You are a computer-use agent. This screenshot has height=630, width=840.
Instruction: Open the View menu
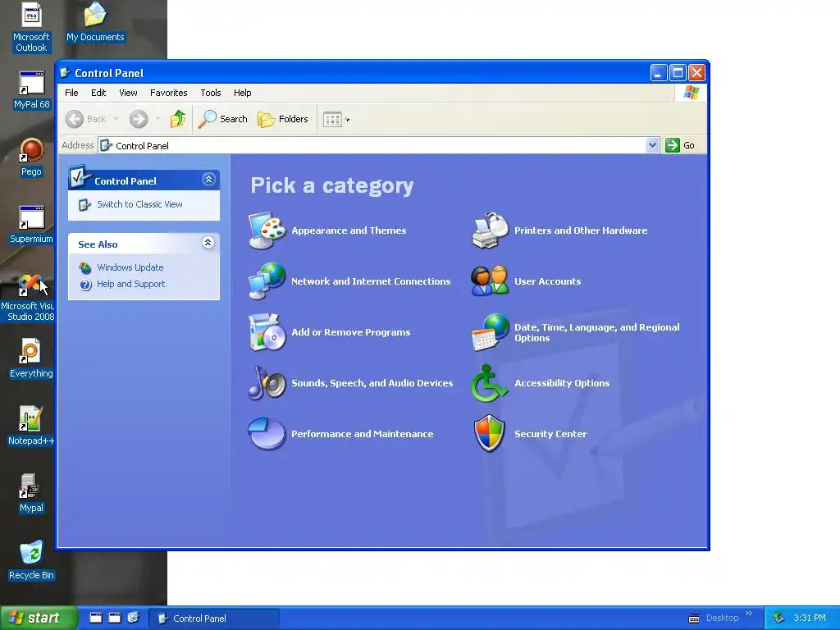pyautogui.click(x=128, y=93)
